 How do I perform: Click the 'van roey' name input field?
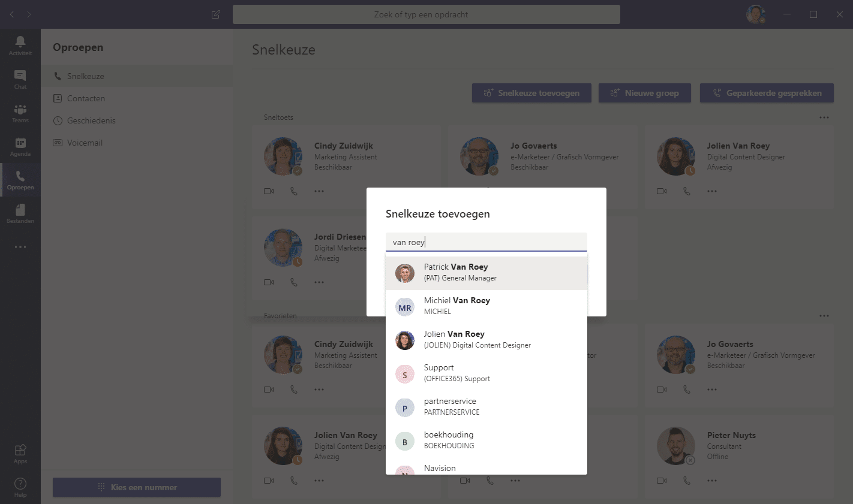[x=486, y=242]
